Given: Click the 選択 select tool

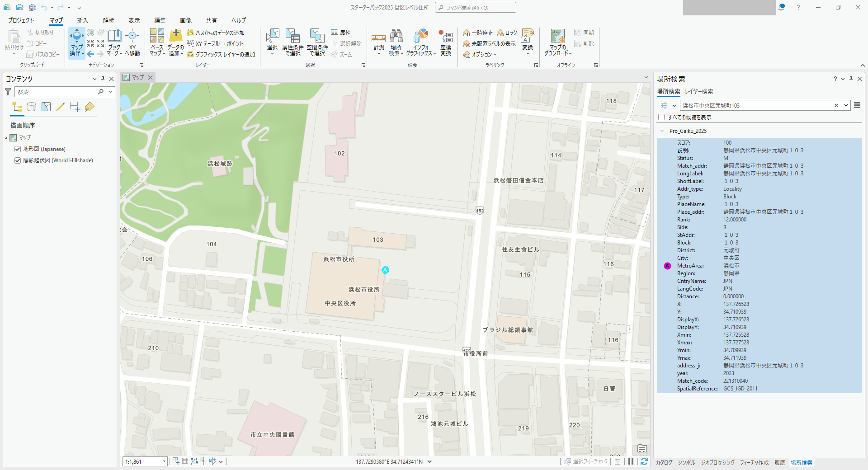Looking at the screenshot, I should [272, 42].
